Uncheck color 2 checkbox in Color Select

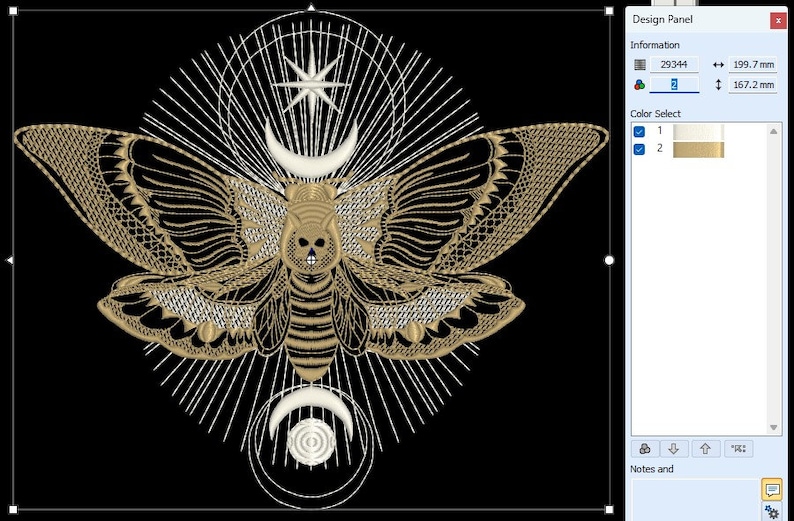[x=639, y=149]
